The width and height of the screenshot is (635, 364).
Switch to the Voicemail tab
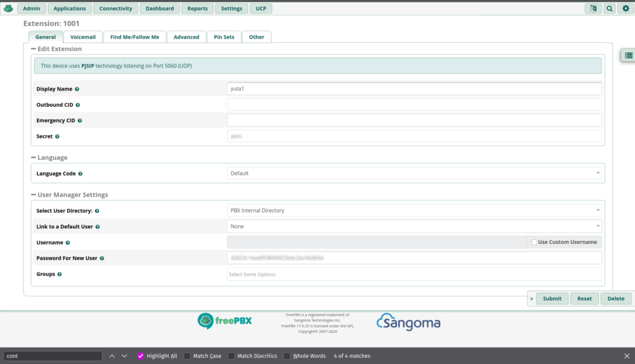[83, 37]
